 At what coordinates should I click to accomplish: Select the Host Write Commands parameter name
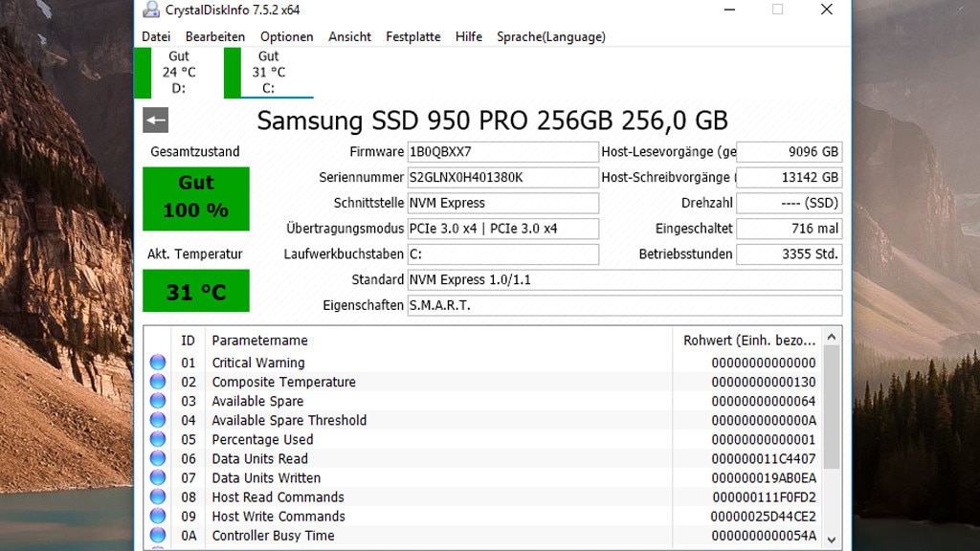278,517
